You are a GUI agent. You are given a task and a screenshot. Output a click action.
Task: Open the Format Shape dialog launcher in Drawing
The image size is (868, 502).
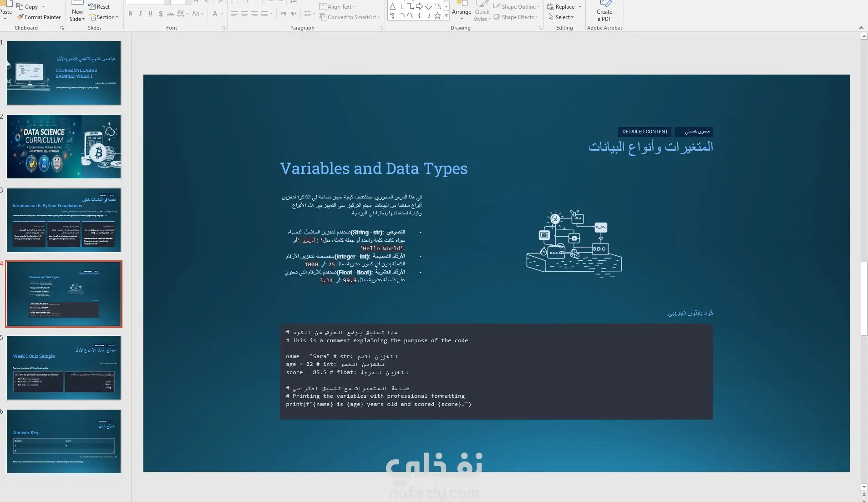[x=540, y=28]
